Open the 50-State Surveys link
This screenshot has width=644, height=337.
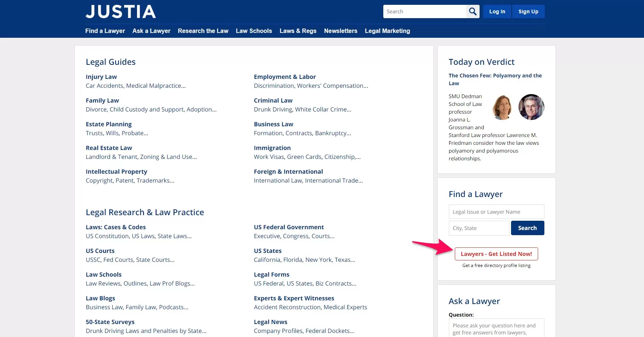110,322
